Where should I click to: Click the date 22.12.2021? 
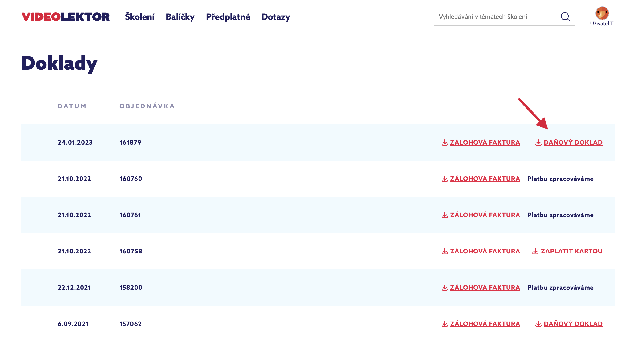tap(74, 288)
